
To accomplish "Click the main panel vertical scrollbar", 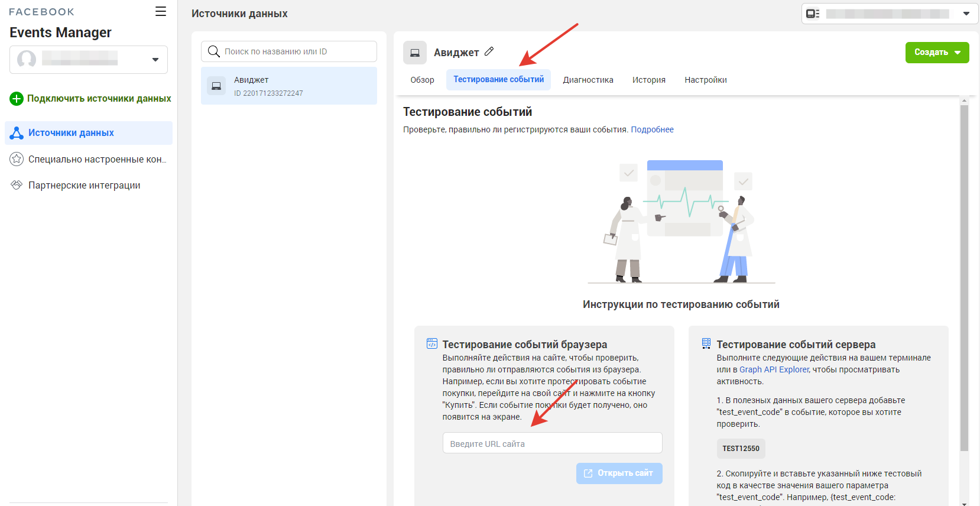I will (964, 278).
